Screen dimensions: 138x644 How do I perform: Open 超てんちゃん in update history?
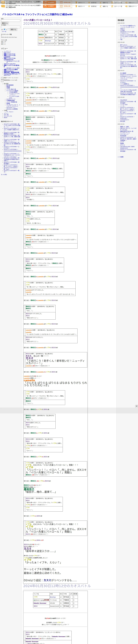(x=124, y=45)
